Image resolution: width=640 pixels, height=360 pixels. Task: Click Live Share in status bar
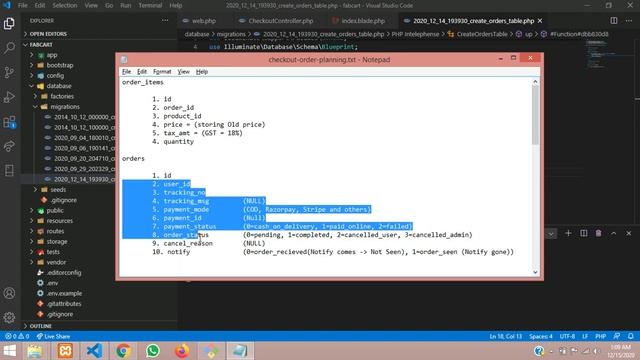[x=53, y=336]
